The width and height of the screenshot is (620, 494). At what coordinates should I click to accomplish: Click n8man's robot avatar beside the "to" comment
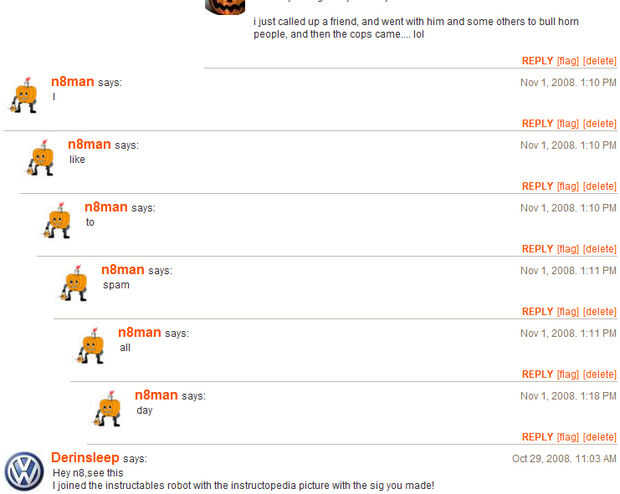click(x=57, y=221)
